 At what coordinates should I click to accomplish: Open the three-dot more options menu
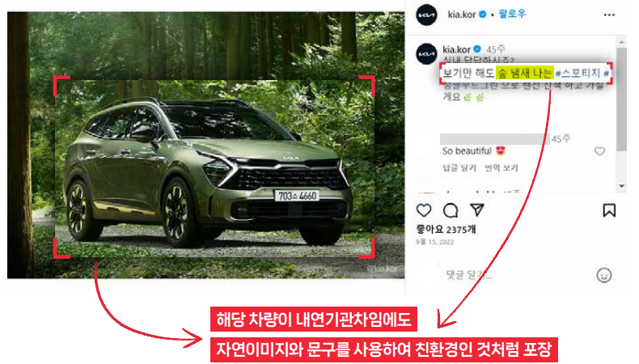pyautogui.click(x=609, y=15)
